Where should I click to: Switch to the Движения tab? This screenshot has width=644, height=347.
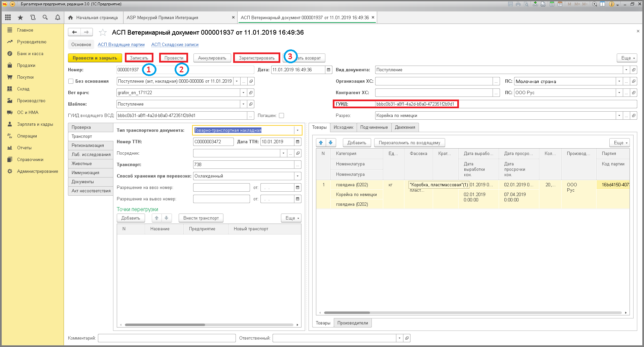[405, 127]
